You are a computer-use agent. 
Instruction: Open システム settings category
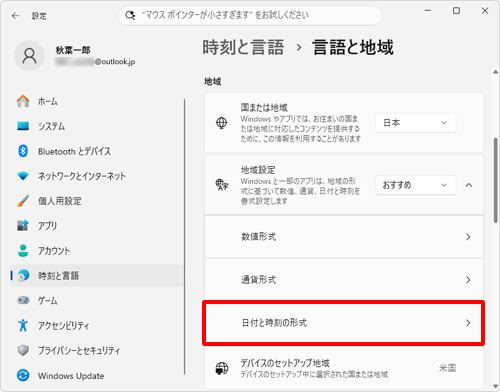point(97,126)
